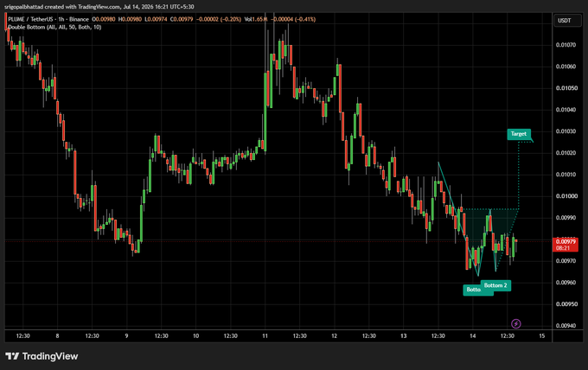Click the 0.01000 price axis label
Viewport: 588px width, 370px height.
[x=566, y=196]
